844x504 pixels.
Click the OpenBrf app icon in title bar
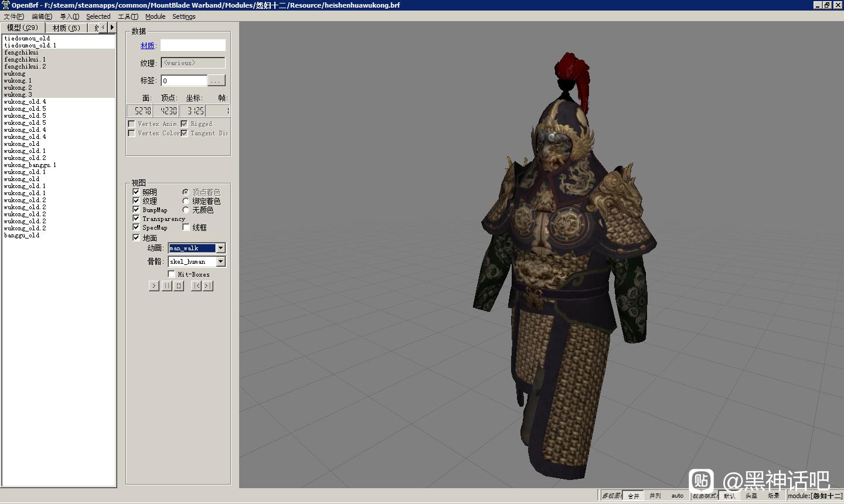5,5
